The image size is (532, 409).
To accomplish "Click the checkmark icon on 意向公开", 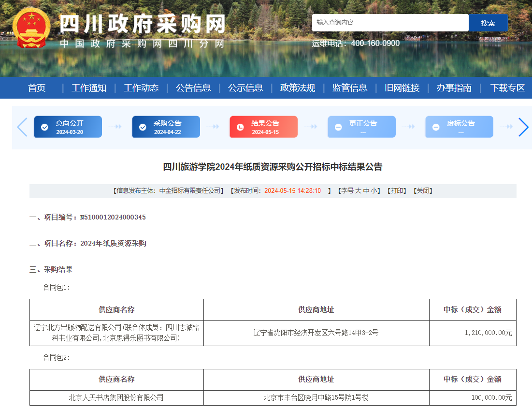I will [44, 127].
